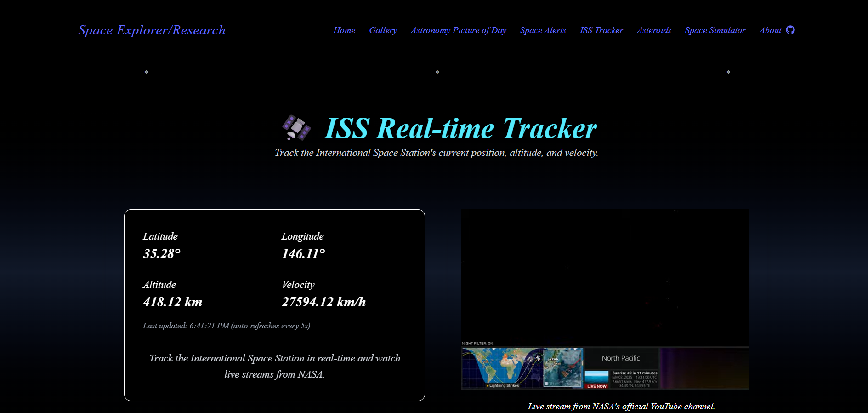The width and height of the screenshot is (868, 413).
Task: Open Astronomy Picture of Day
Action: click(x=459, y=30)
